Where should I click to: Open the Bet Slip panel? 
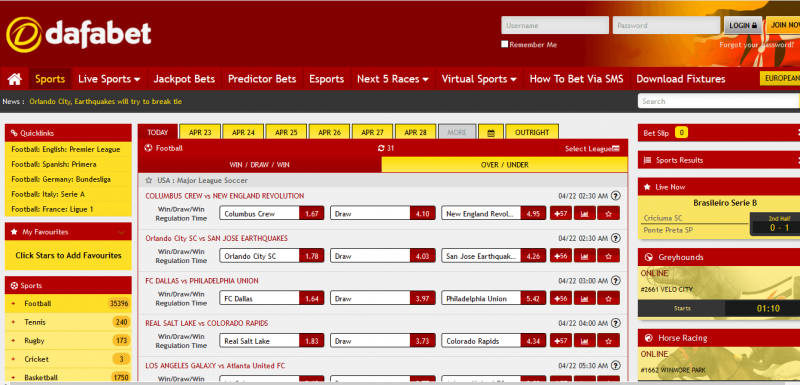click(719, 133)
